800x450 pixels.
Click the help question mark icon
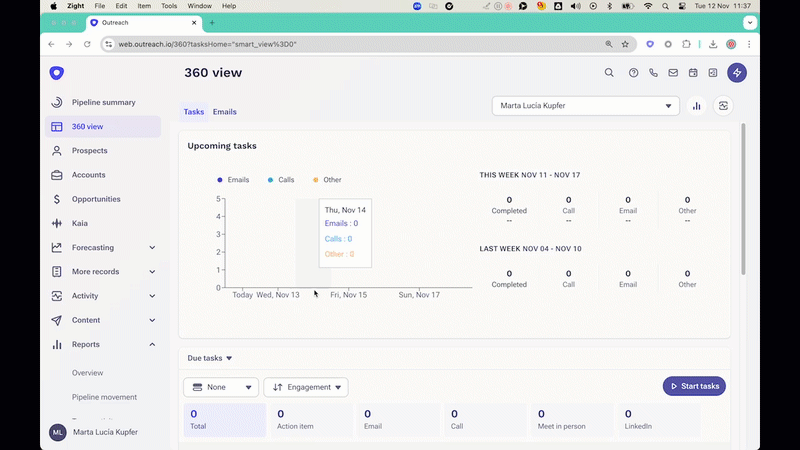[x=633, y=73]
